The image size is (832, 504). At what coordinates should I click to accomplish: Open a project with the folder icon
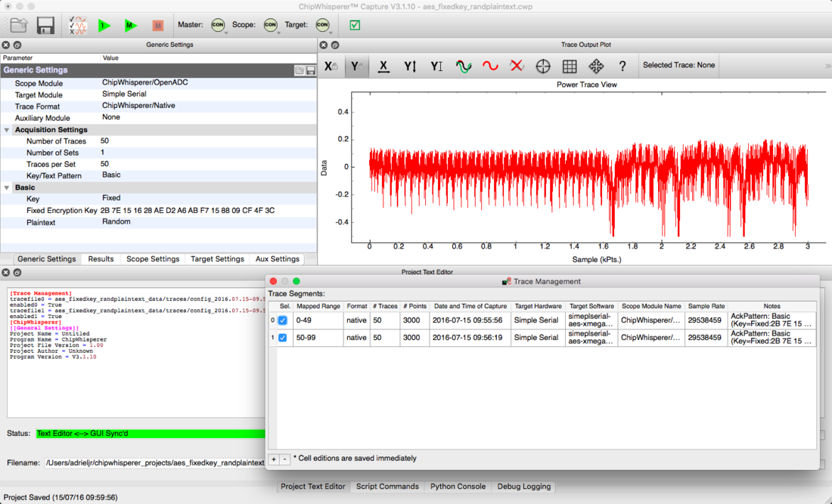pyautogui.click(x=19, y=26)
